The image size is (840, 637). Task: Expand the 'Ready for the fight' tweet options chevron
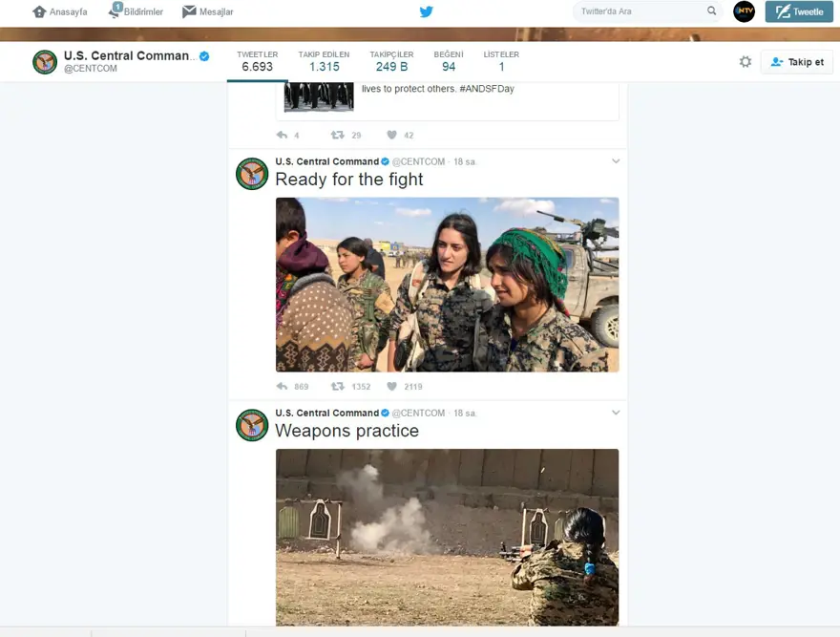pos(616,161)
